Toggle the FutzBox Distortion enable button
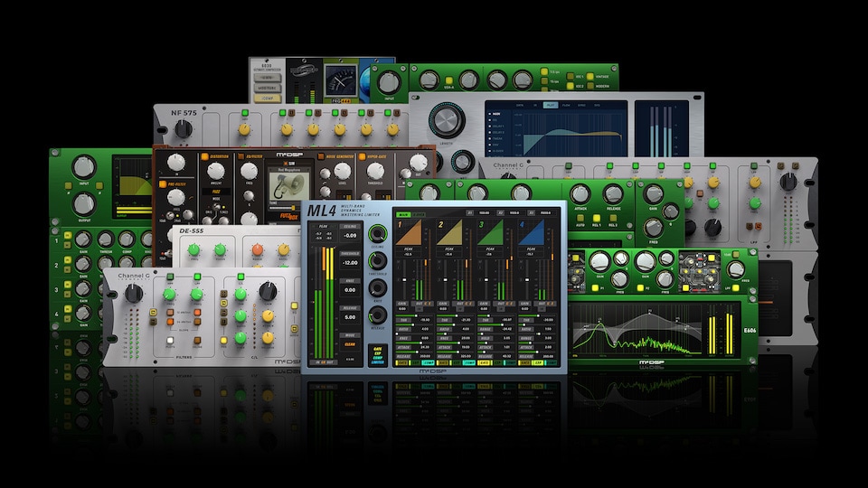Image resolution: width=868 pixels, height=488 pixels. 206,155
